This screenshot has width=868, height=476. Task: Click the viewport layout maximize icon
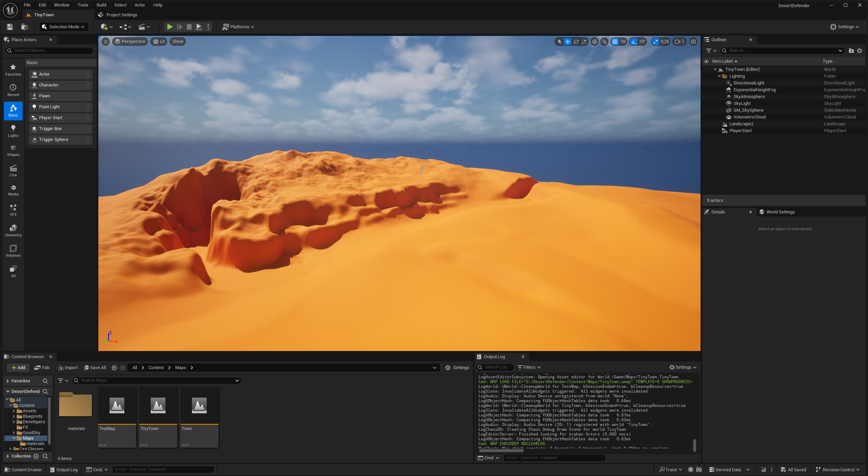pos(693,42)
